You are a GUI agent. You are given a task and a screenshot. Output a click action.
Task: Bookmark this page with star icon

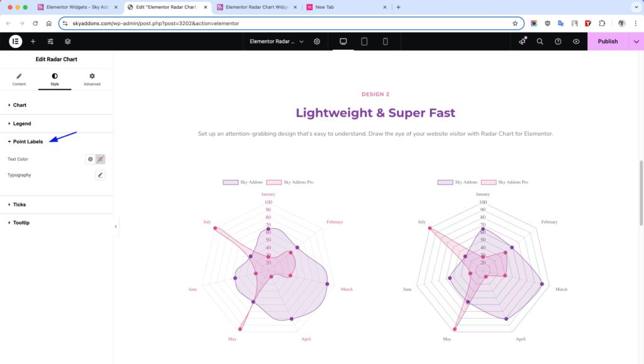click(x=515, y=23)
